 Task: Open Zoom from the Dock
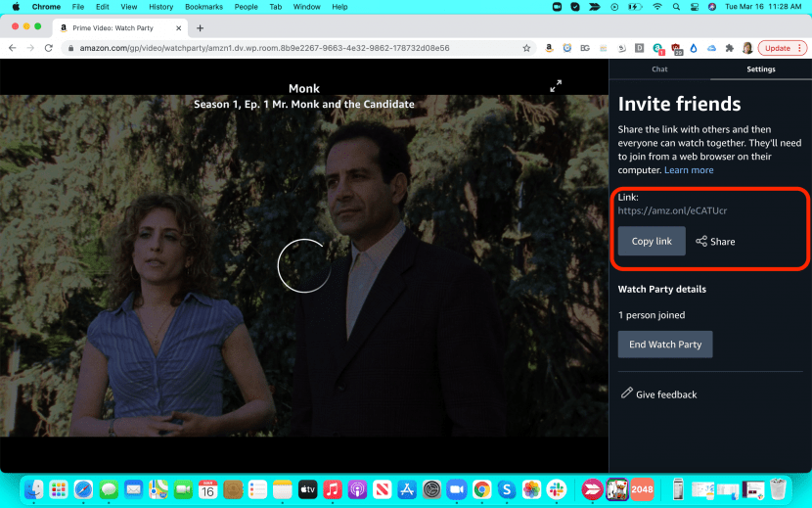(x=457, y=488)
